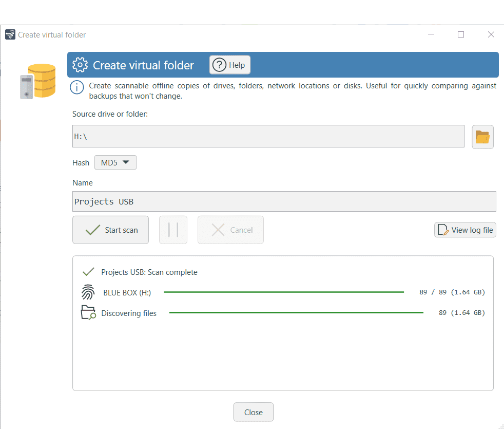Click the 'BLUE BOX (H:)' label
Screen dimensions: 504x429
(127, 292)
